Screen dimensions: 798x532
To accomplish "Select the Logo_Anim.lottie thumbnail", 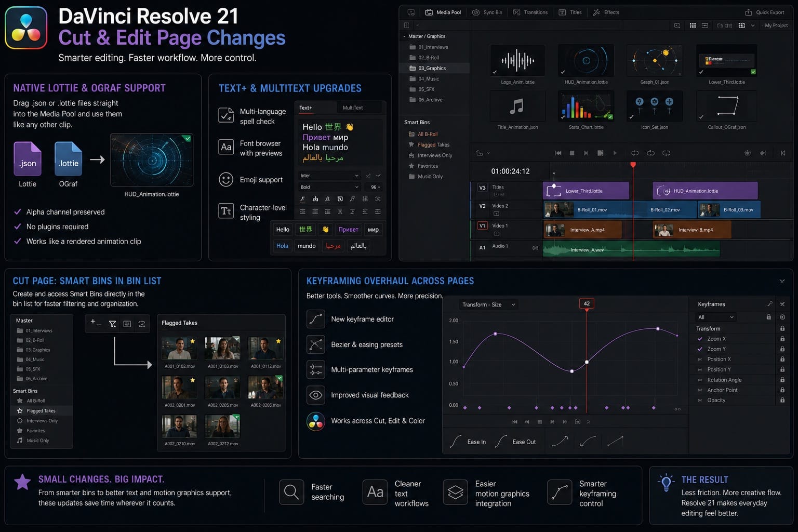I will click(517, 61).
